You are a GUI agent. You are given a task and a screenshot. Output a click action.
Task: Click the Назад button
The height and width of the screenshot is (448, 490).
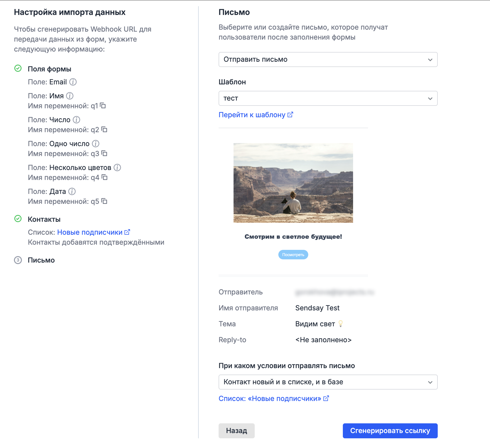(237, 431)
